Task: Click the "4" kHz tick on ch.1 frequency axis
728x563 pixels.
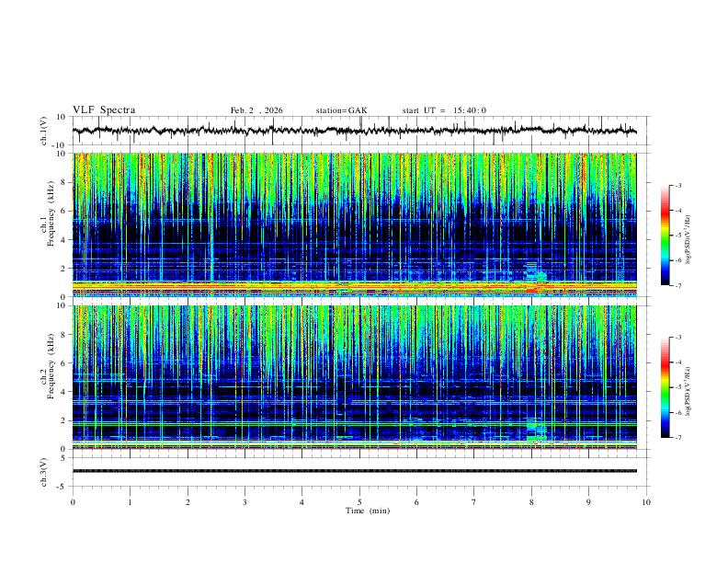Action: (63, 240)
